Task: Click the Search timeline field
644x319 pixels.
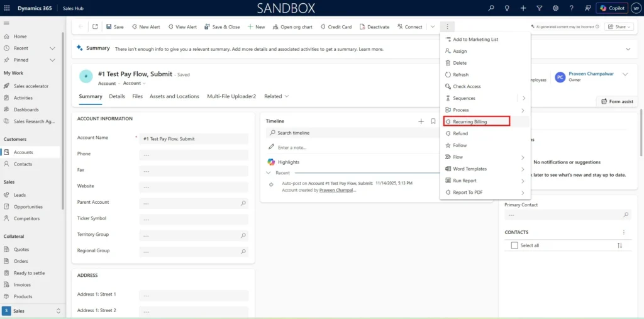Action: [x=353, y=133]
